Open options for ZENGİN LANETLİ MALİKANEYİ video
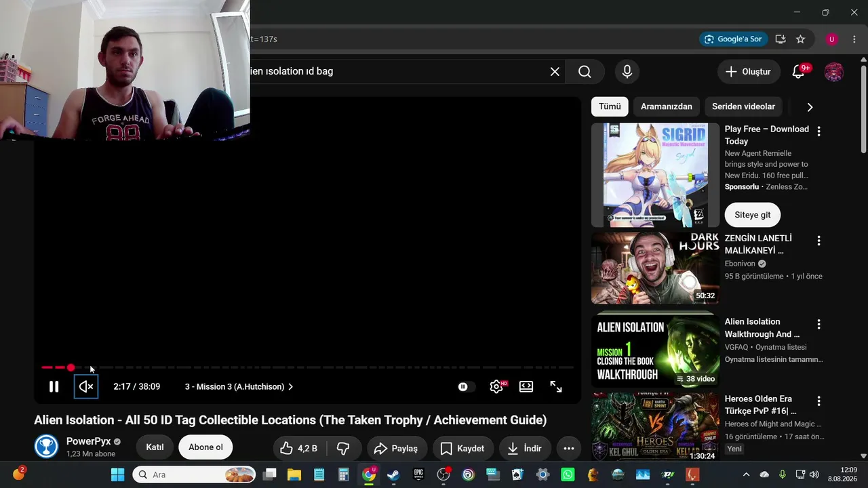This screenshot has width=868, height=488. pyautogui.click(x=818, y=241)
